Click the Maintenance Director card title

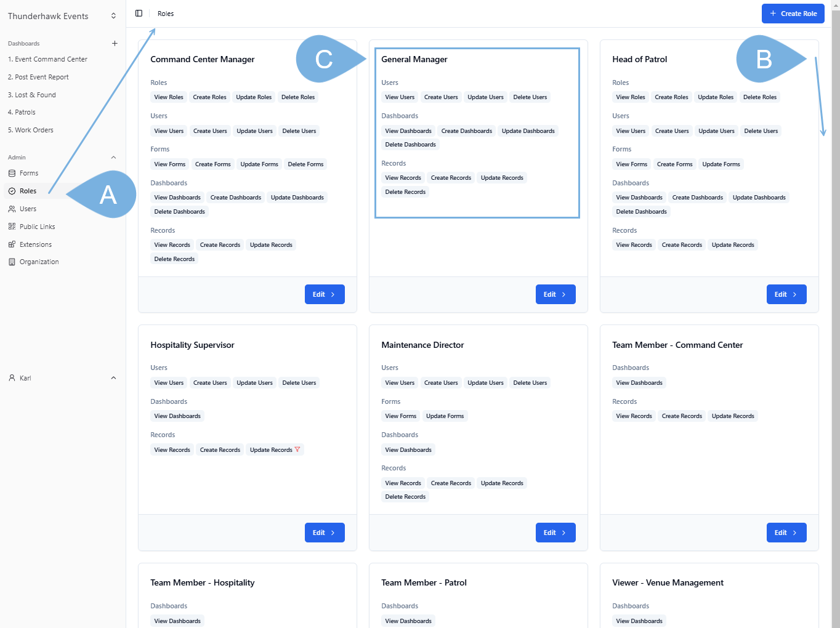pyautogui.click(x=423, y=345)
